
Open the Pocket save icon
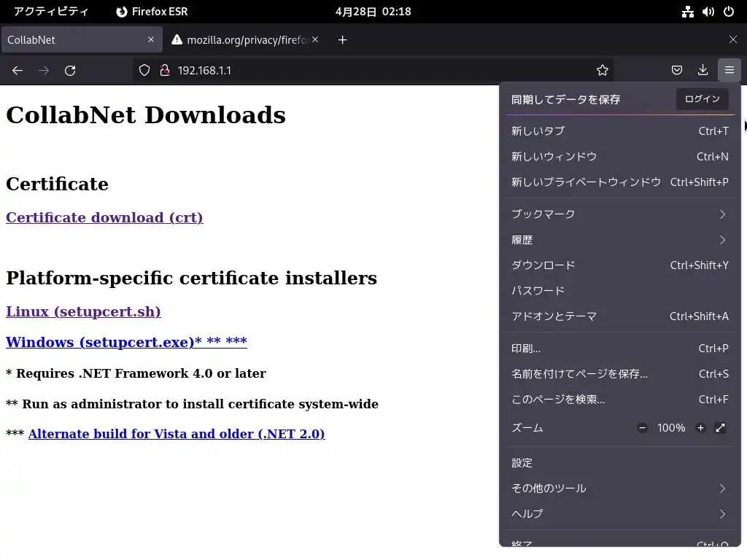(676, 71)
